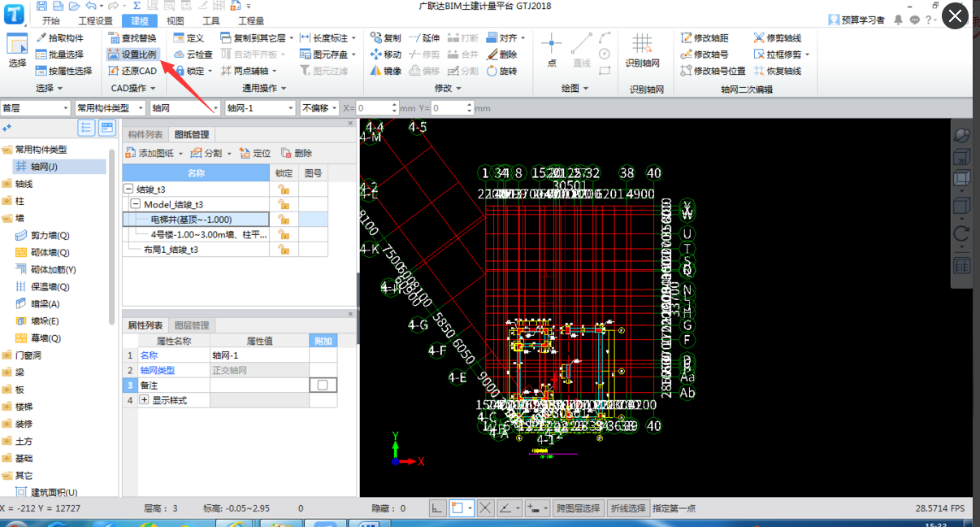Toggle 折线选择 in status bar
This screenshot has height=527, width=980.
[628, 508]
